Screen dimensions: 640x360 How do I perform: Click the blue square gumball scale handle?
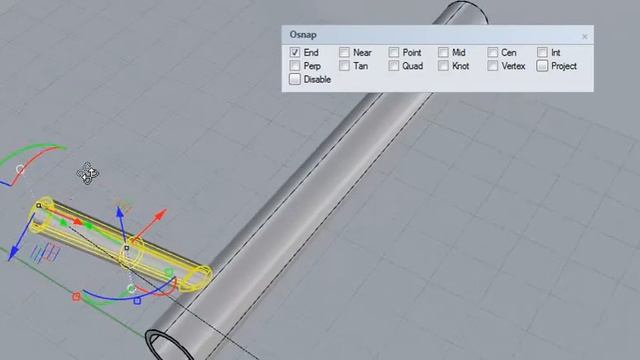137,301
